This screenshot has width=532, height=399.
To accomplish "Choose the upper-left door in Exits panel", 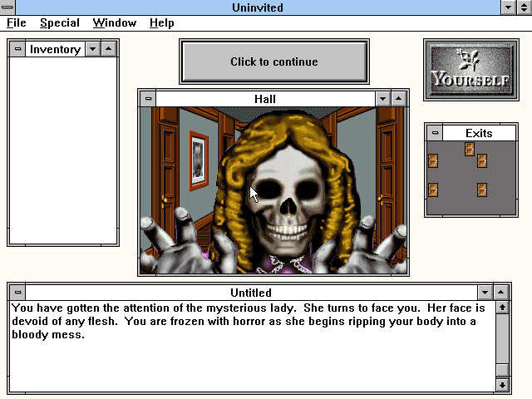I will point(433,160).
